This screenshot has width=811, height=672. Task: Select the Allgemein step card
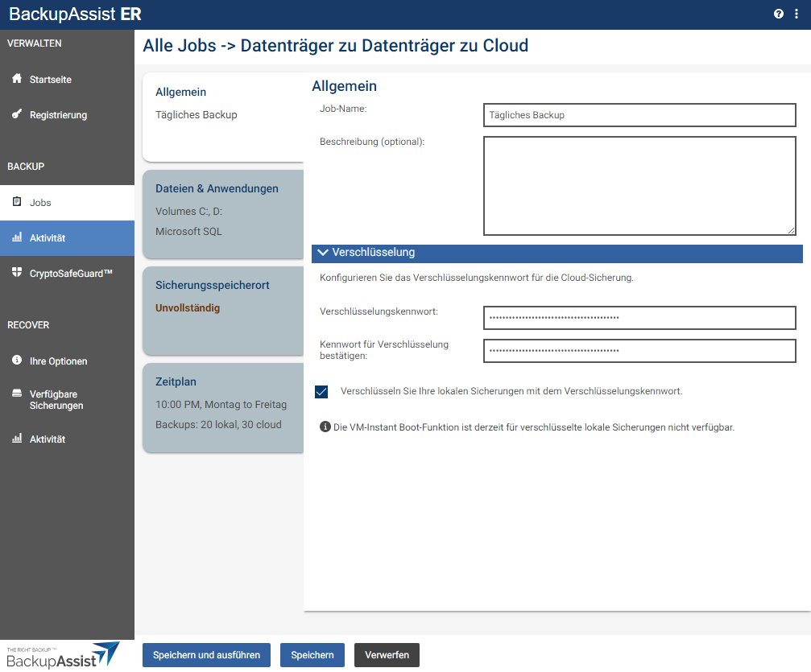(x=223, y=117)
